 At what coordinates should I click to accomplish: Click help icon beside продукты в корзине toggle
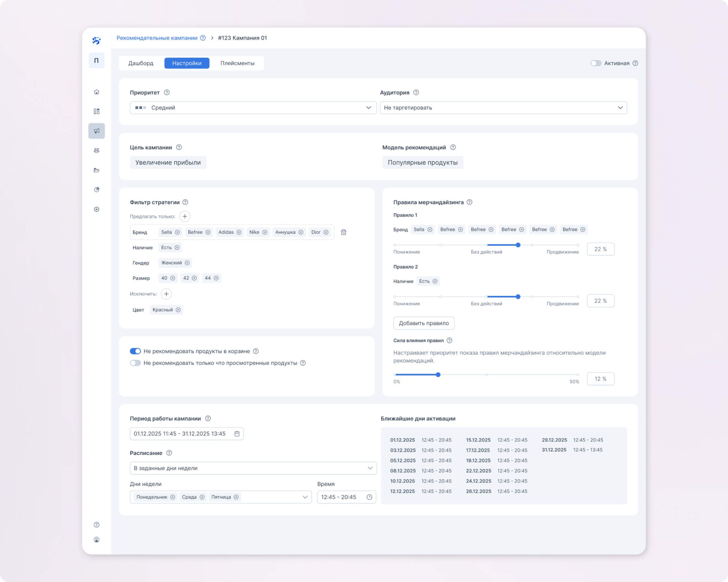(x=256, y=351)
